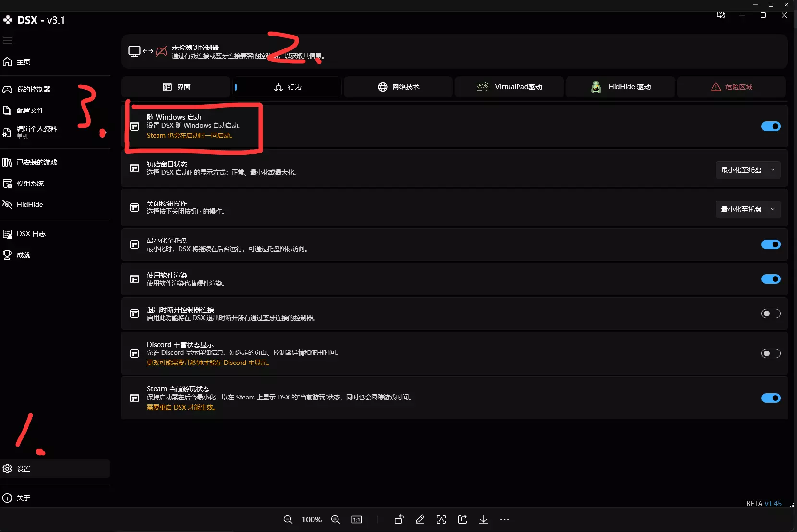Open 我的控制器 in sidebar

coord(55,89)
